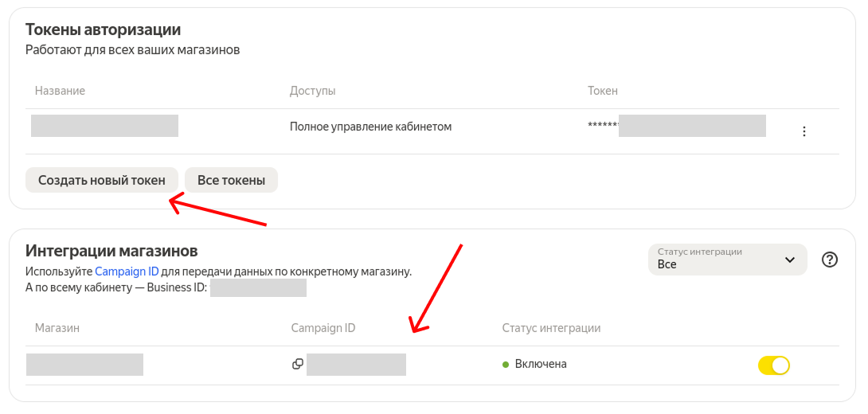This screenshot has height=414, width=868.
Task: Select the hidden shop name in Магазин row
Action: coord(84,365)
